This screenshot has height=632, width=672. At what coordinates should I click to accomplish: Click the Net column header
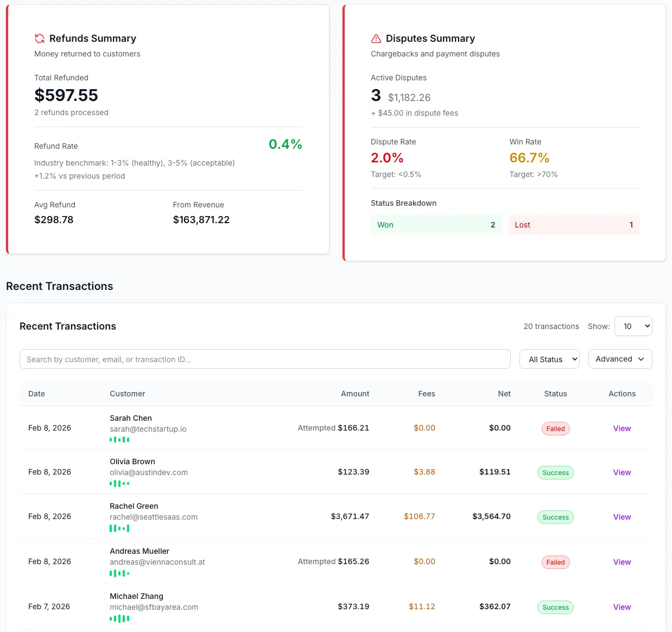tap(504, 394)
